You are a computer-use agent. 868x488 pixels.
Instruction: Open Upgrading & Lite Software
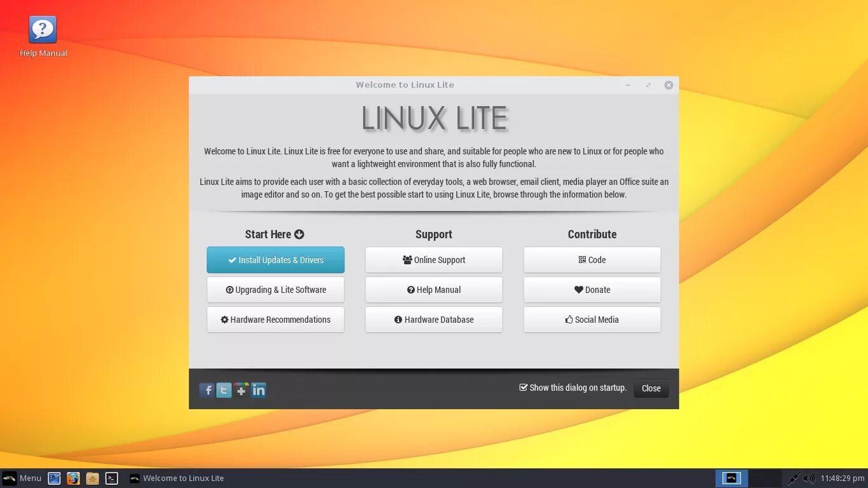point(276,290)
